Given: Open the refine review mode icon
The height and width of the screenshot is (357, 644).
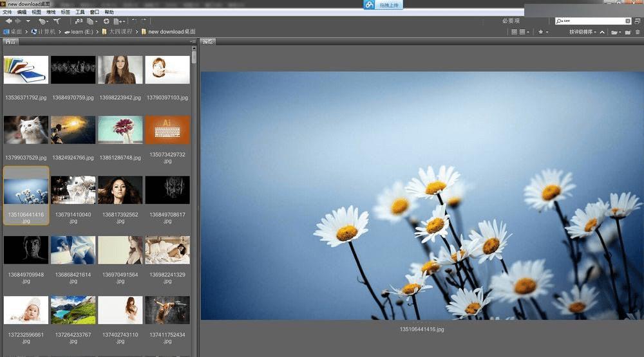Looking at the screenshot, I should (x=92, y=21).
